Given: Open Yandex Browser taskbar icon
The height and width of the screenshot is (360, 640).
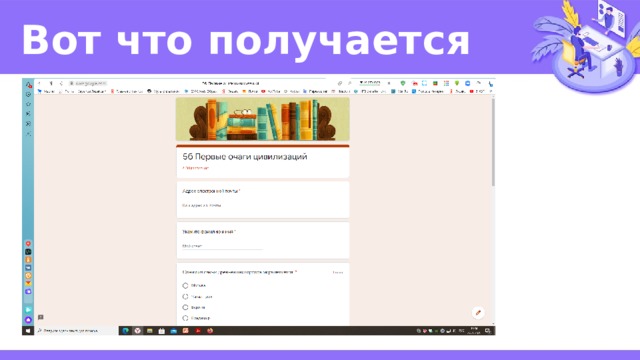Looking at the screenshot, I should (x=138, y=331).
